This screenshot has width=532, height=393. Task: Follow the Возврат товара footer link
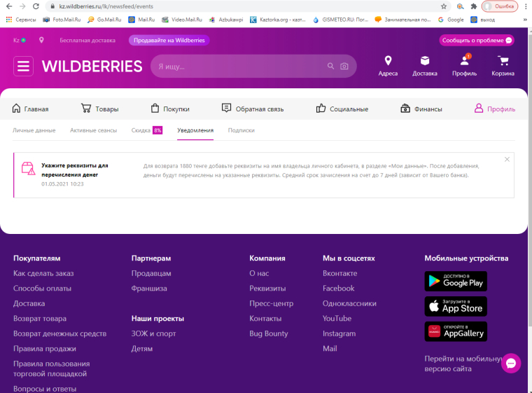(x=40, y=319)
